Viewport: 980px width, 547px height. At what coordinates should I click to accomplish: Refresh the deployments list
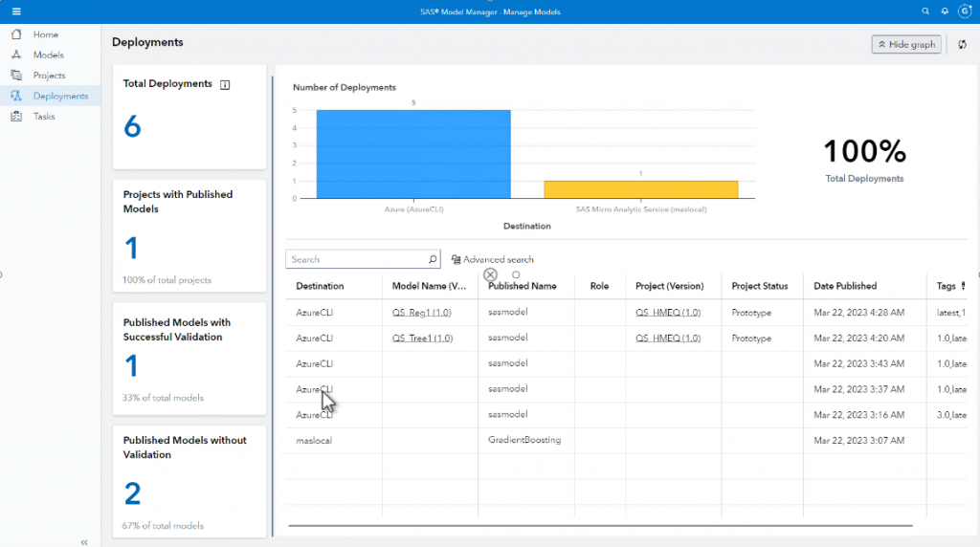tap(962, 45)
